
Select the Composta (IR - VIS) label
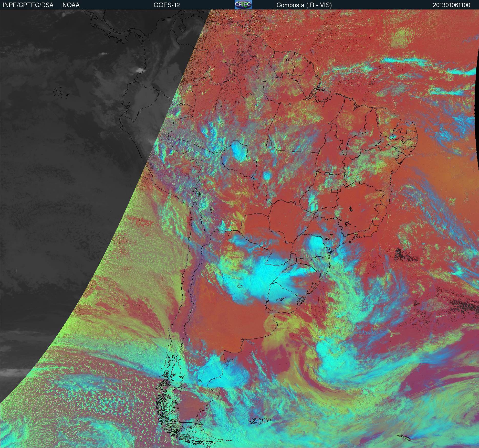304,5
